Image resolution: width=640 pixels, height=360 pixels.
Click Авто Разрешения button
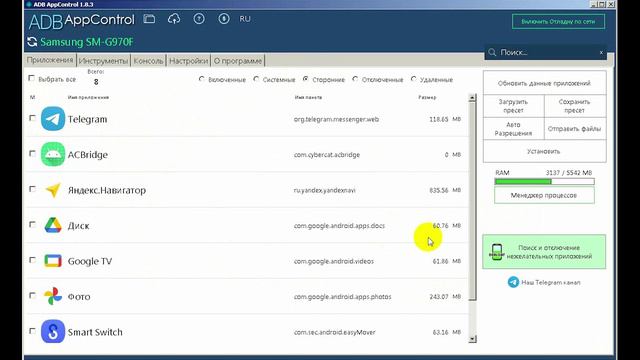pos(513,129)
